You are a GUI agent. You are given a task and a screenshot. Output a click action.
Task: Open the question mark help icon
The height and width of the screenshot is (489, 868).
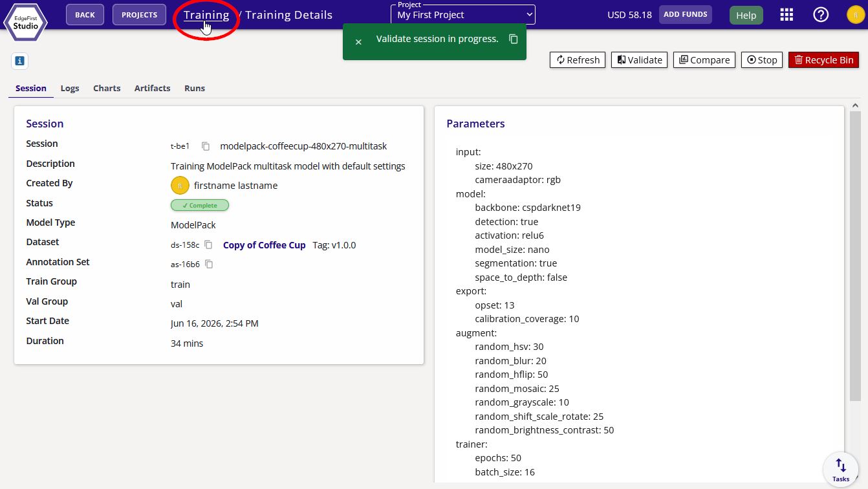coord(821,15)
